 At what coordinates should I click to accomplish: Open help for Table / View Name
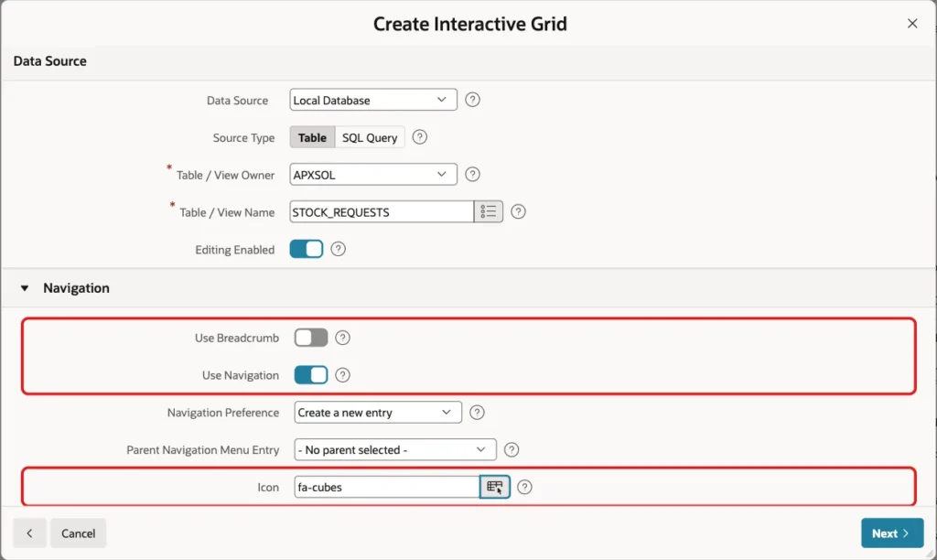(x=518, y=211)
